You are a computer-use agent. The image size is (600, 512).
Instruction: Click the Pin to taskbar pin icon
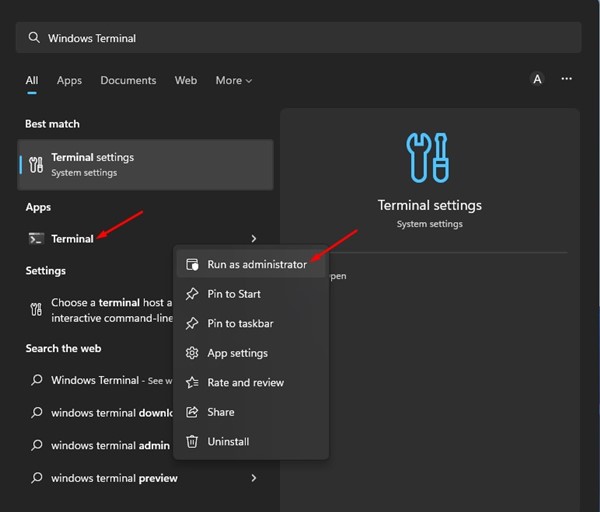pos(191,324)
